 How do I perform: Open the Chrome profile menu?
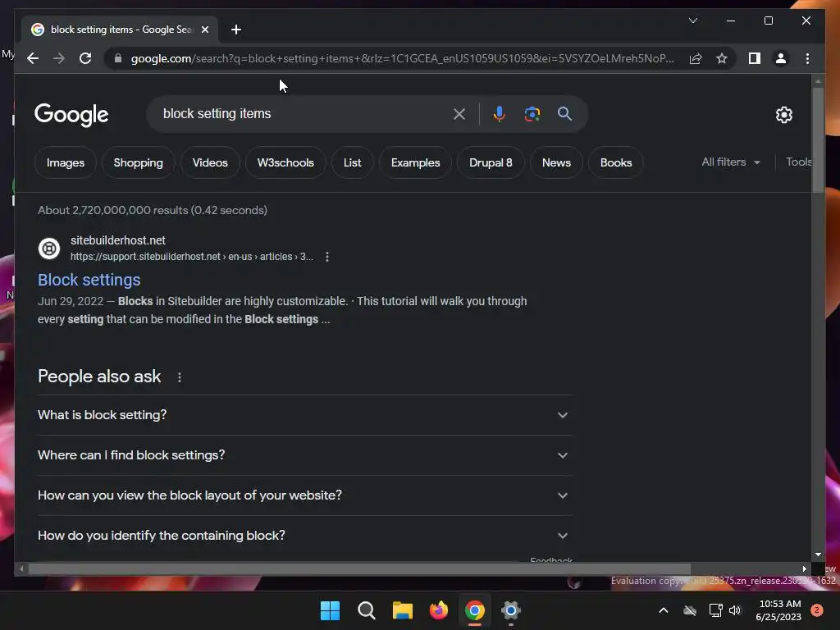[x=781, y=58]
